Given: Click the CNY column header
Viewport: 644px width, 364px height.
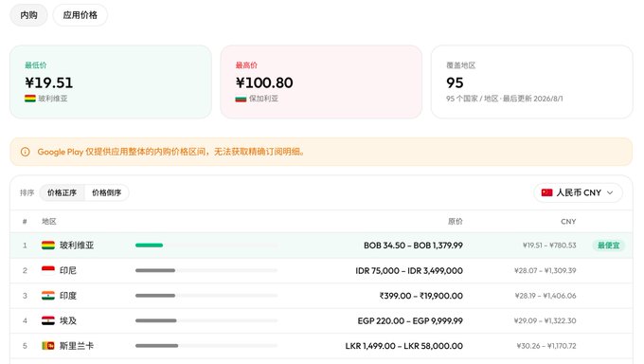Looking at the screenshot, I should tap(568, 221).
